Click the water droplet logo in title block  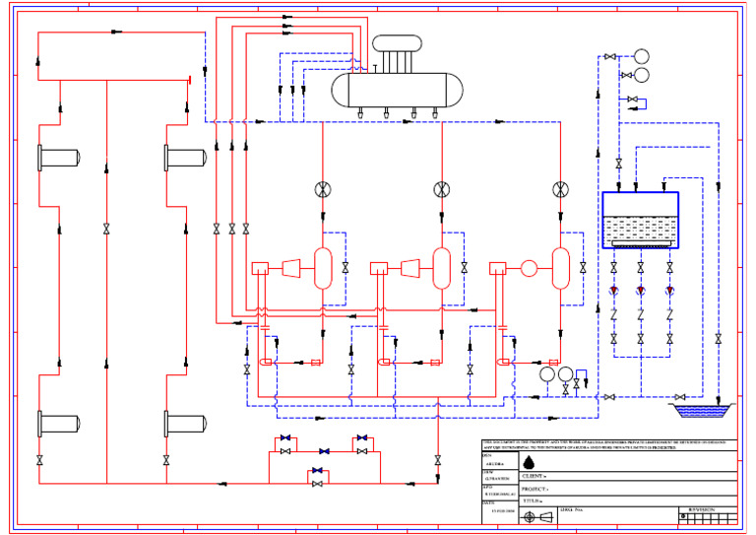529,462
